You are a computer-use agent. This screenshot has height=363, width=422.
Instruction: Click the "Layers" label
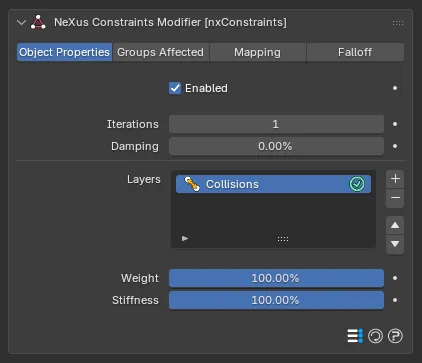[144, 179]
